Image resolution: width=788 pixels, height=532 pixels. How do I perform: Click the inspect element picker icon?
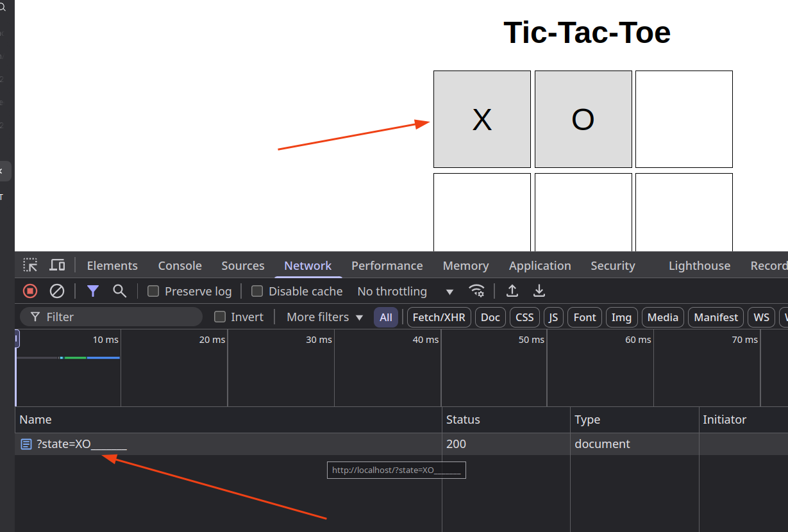point(30,265)
